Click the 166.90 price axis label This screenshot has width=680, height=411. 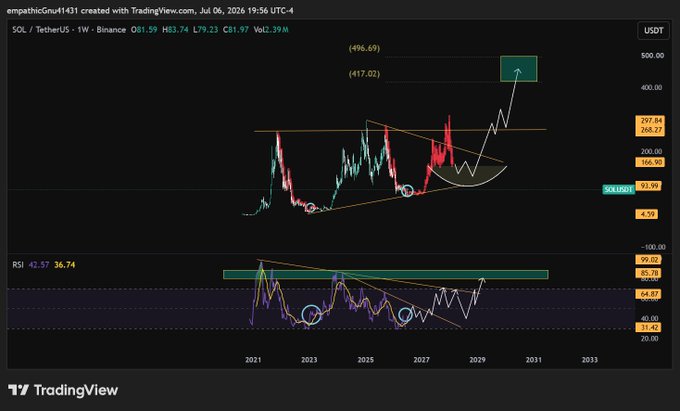[x=650, y=162]
